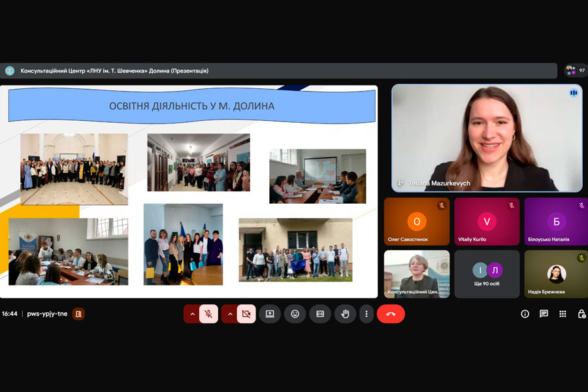Start presenting your screen
This screenshot has width=588, height=392.
(x=270, y=314)
